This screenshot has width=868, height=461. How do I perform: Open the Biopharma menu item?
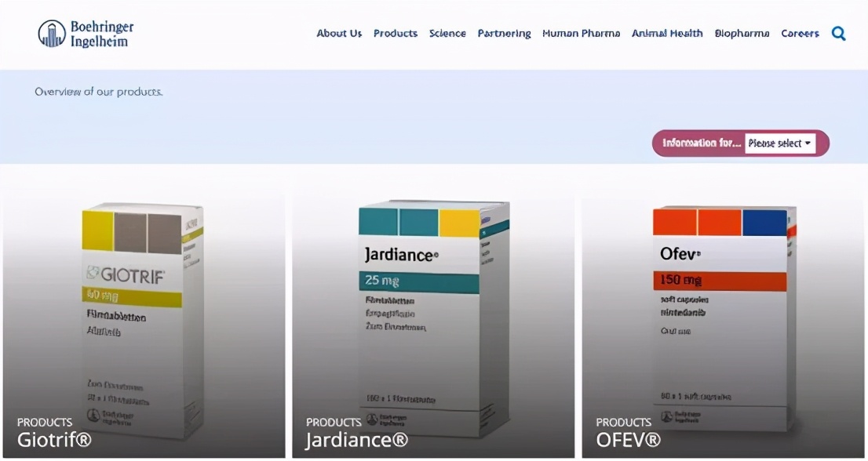pos(742,34)
